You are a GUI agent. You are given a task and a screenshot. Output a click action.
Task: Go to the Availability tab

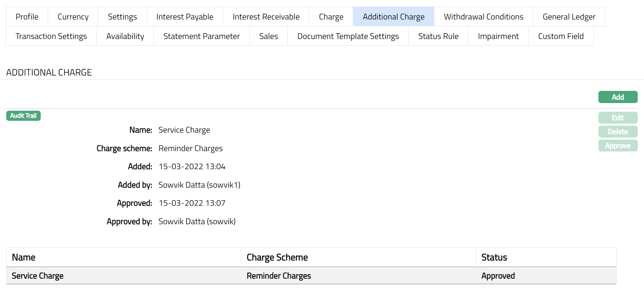point(125,36)
